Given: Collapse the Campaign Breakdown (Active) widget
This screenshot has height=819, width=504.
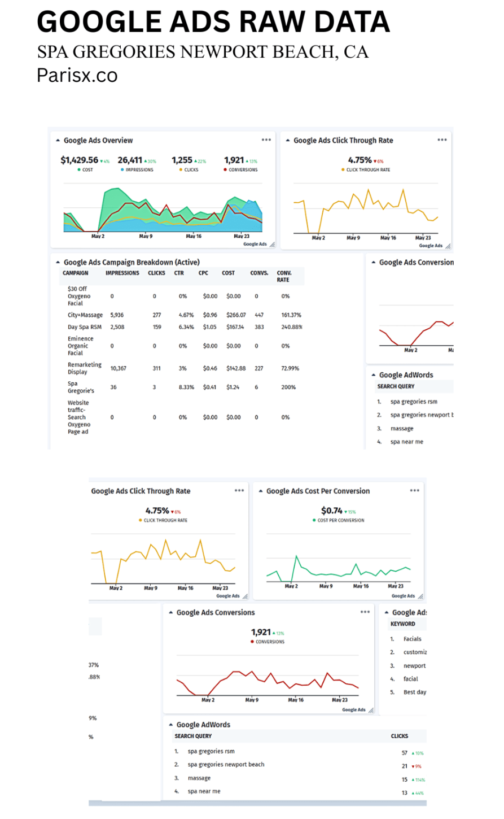Looking at the screenshot, I should (58, 262).
